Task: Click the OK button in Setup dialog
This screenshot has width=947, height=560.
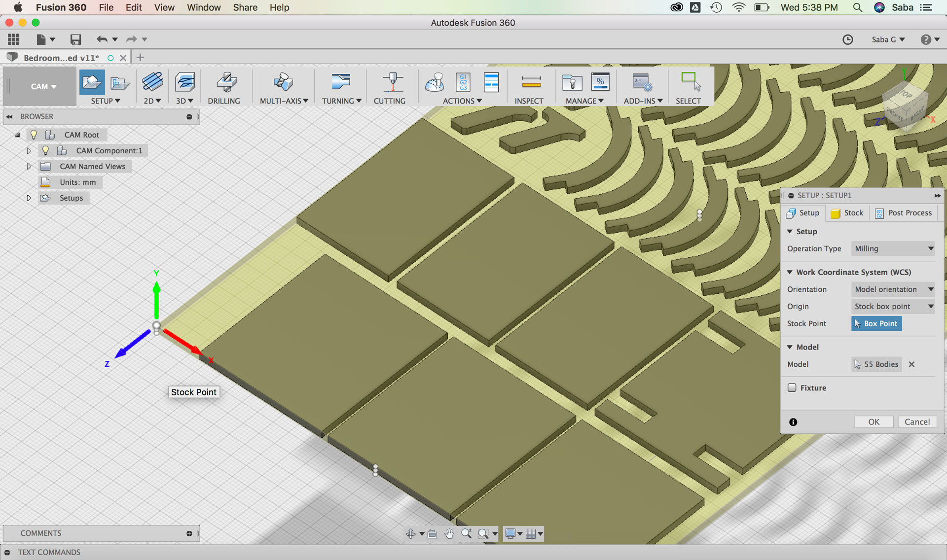Action: 874,421
